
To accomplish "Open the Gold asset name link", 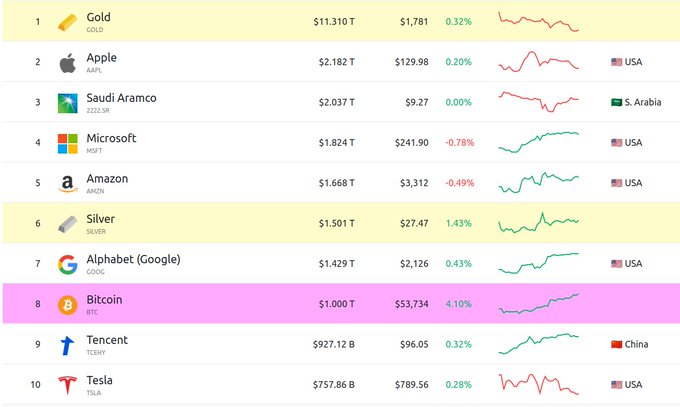I will tap(98, 17).
